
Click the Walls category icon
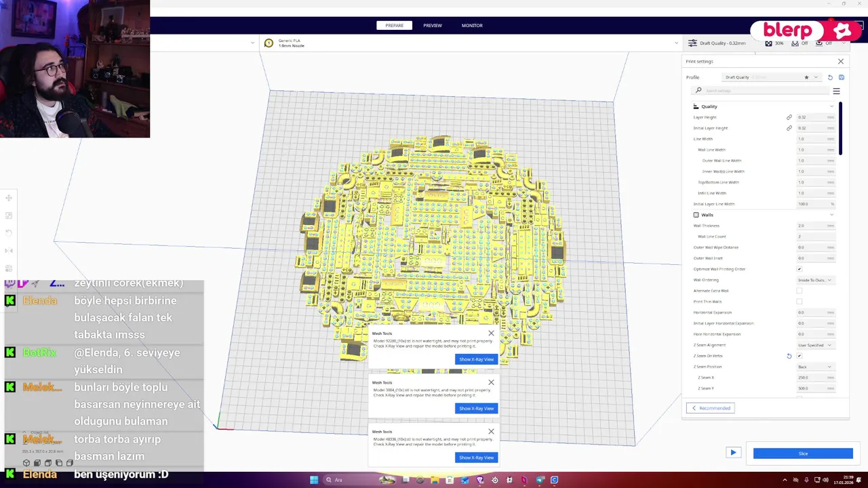point(696,215)
